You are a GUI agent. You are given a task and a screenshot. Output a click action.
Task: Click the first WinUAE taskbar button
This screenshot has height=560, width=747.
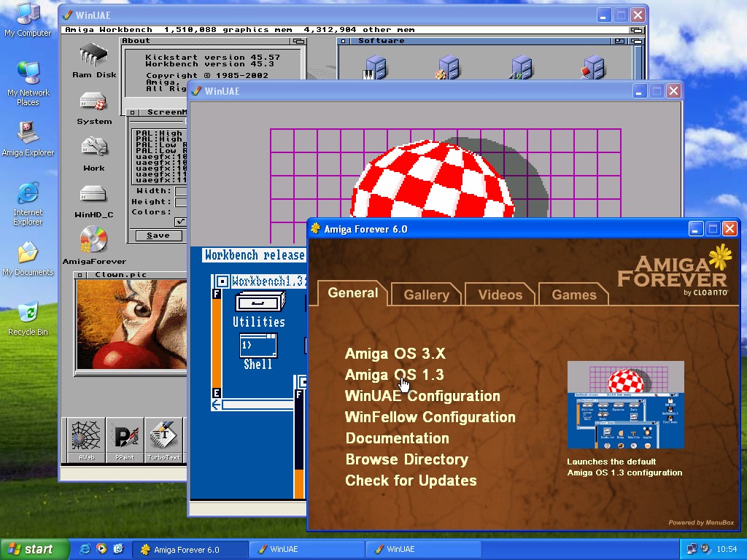(307, 550)
